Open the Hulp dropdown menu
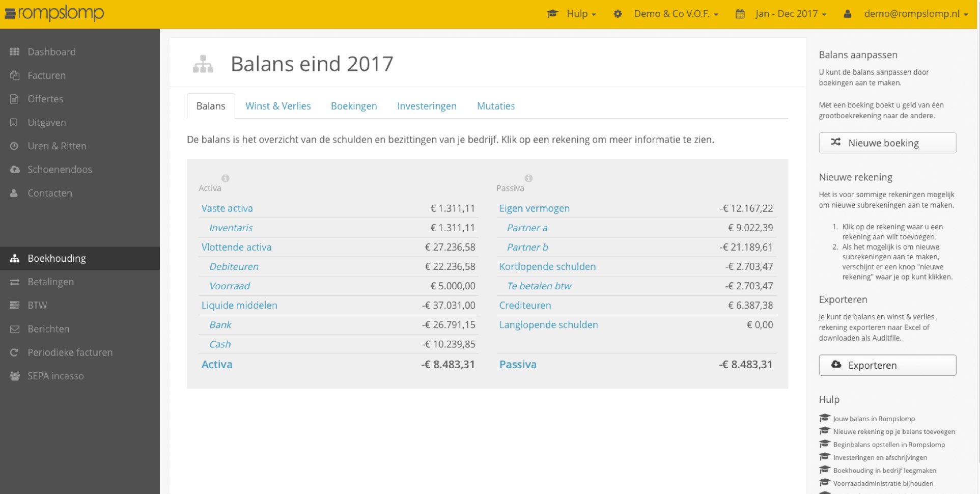Image resolution: width=980 pixels, height=494 pixels. click(x=581, y=14)
